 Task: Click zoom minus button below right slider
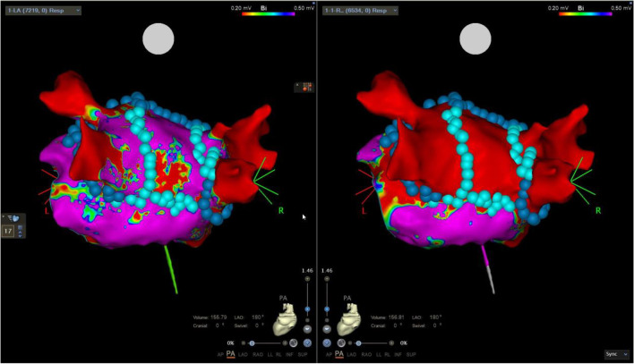pos(327,320)
